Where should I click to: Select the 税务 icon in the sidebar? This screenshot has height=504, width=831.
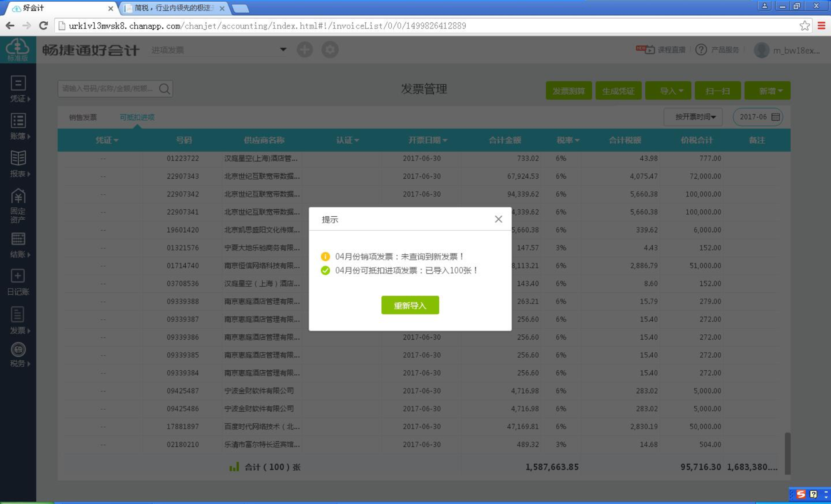tap(18, 355)
